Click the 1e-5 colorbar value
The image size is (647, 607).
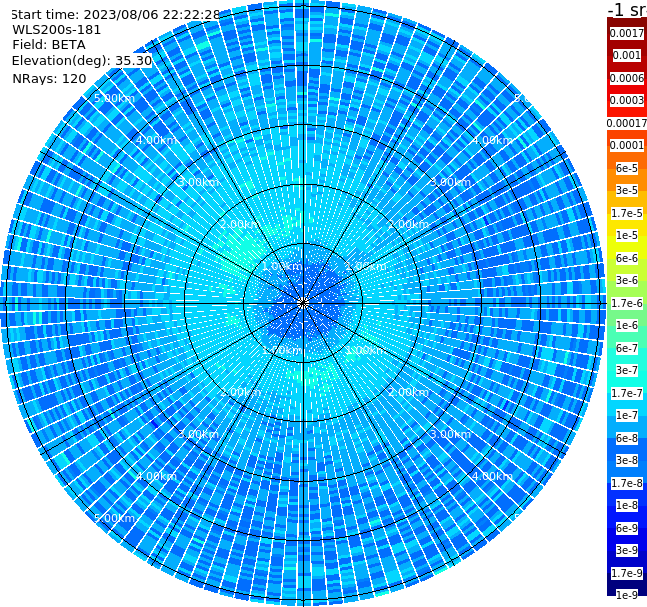627,235
